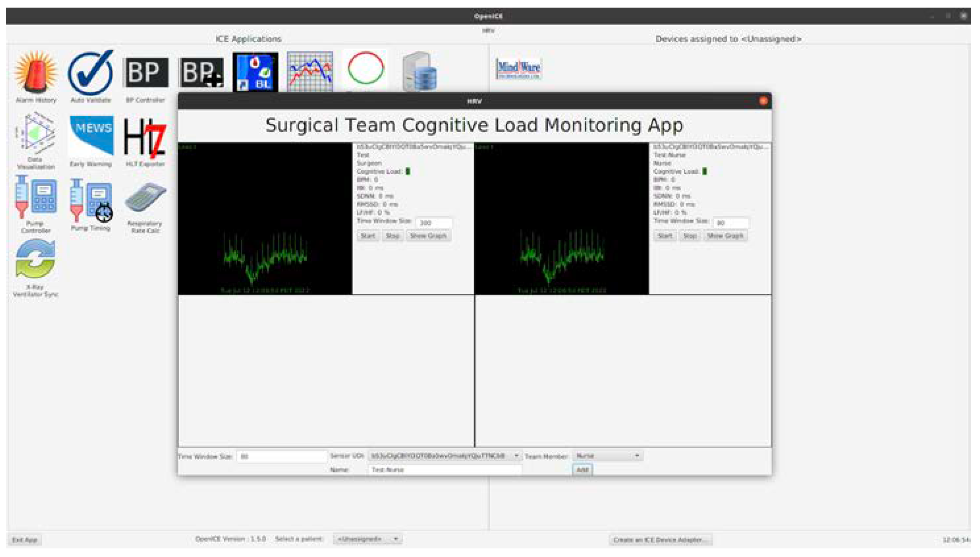Open the Alarm History app icon
Image resolution: width=980 pixels, height=557 pixels.
pos(36,73)
